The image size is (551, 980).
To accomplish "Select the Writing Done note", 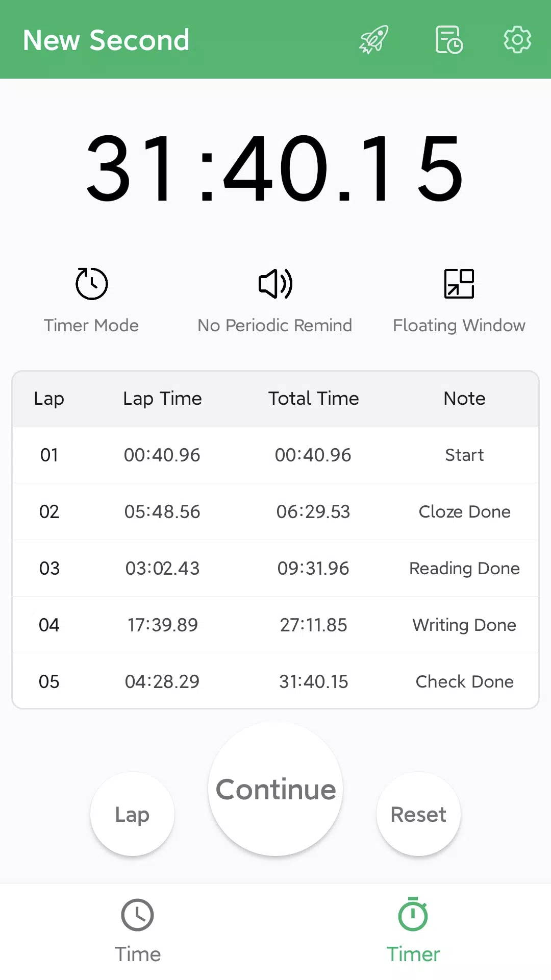I will [464, 625].
